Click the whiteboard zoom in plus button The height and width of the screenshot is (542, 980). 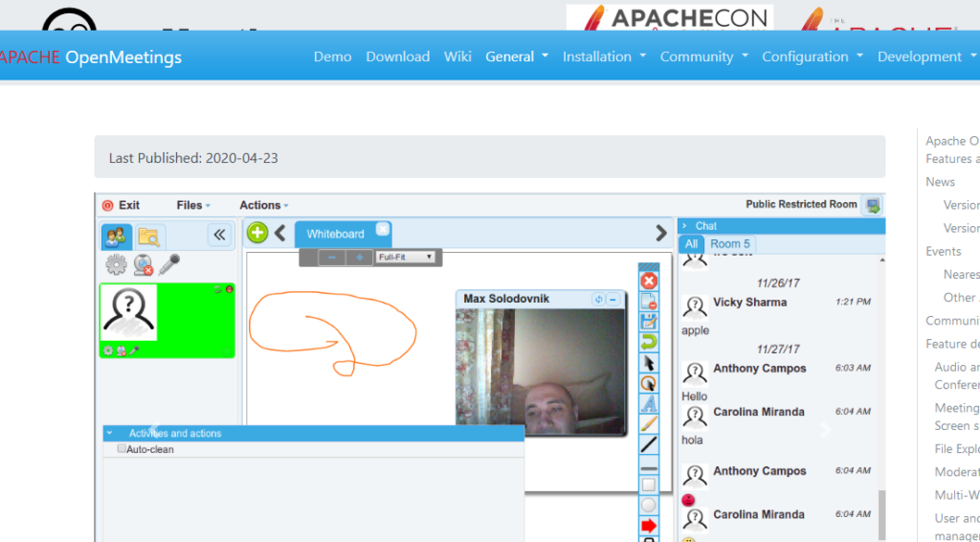[x=360, y=257]
